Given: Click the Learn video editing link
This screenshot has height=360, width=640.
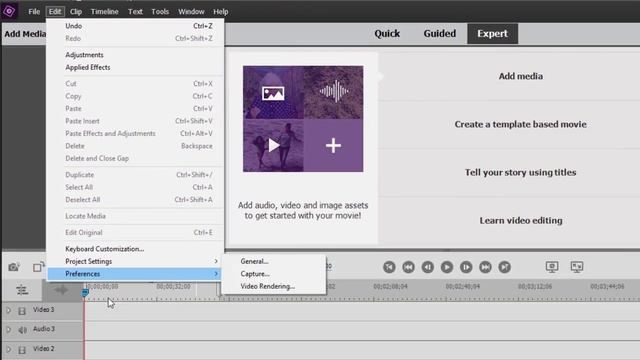Looking at the screenshot, I should click(521, 220).
